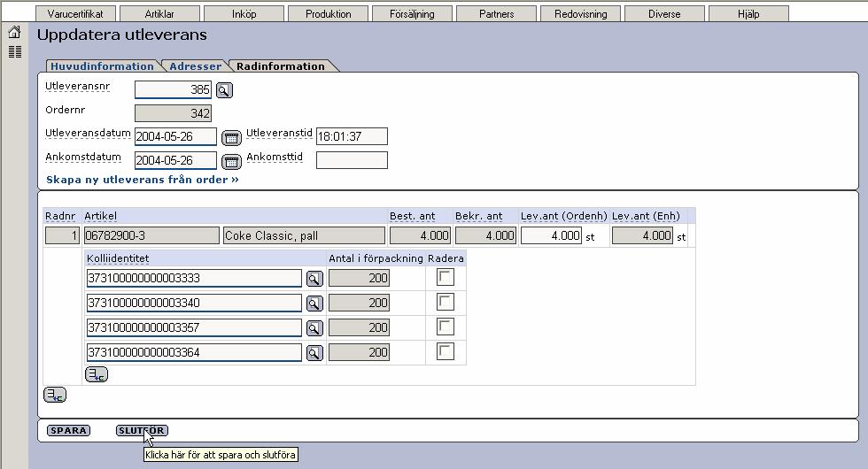This screenshot has height=469, width=868.
Task: Check Radera for kolli 373100000000003340
Action: tap(446, 302)
